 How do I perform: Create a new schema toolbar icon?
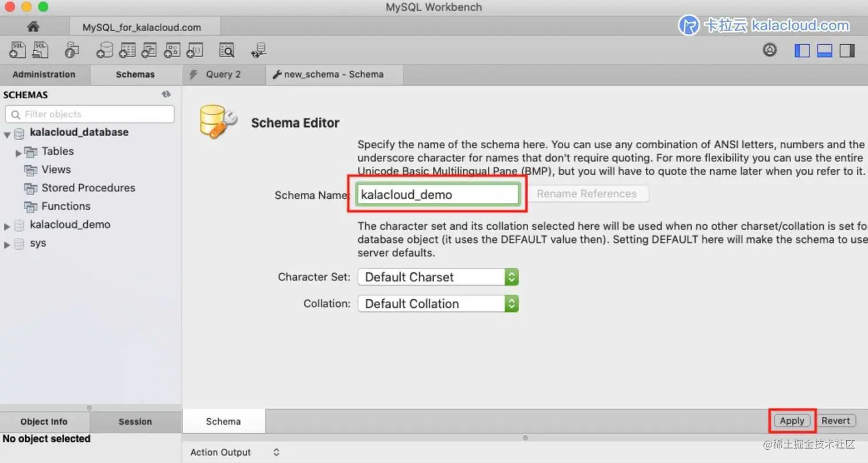[x=104, y=50]
